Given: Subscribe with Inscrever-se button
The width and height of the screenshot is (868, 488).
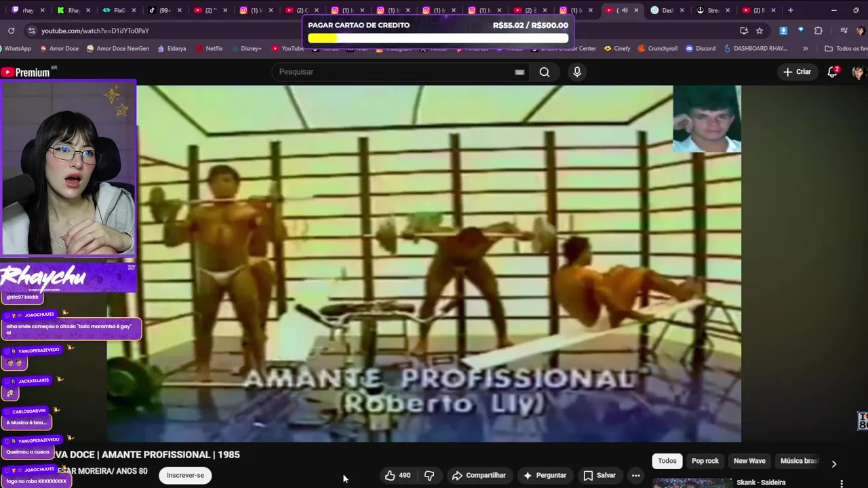Looking at the screenshot, I should (185, 475).
